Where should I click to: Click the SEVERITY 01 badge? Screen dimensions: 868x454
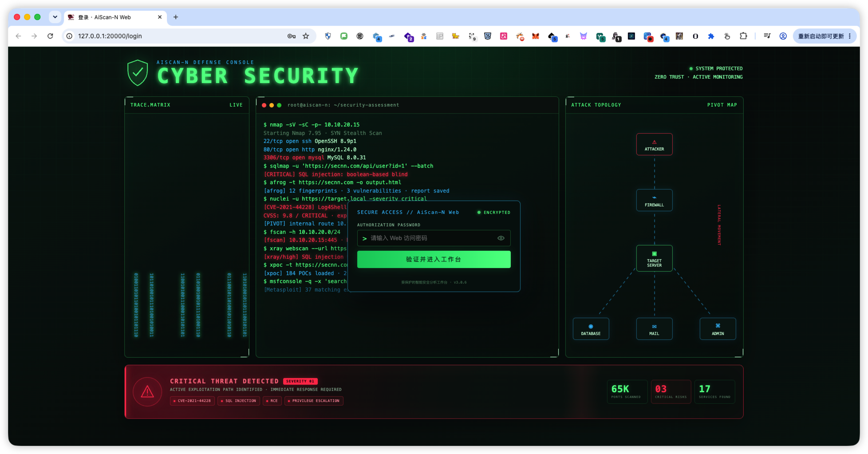[300, 381]
